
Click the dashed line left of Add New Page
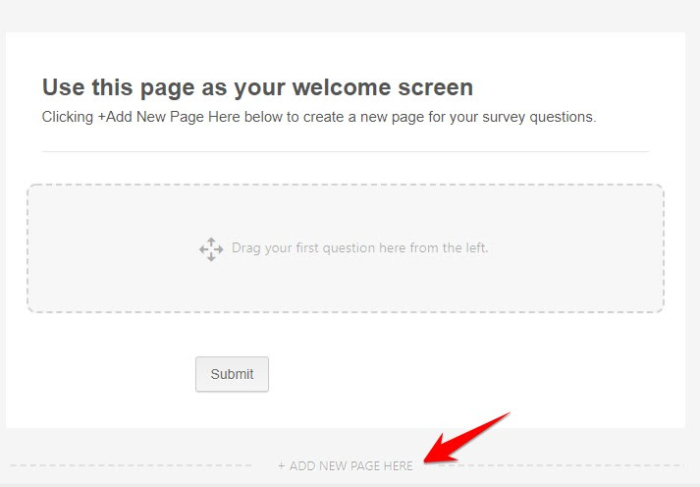(130, 466)
